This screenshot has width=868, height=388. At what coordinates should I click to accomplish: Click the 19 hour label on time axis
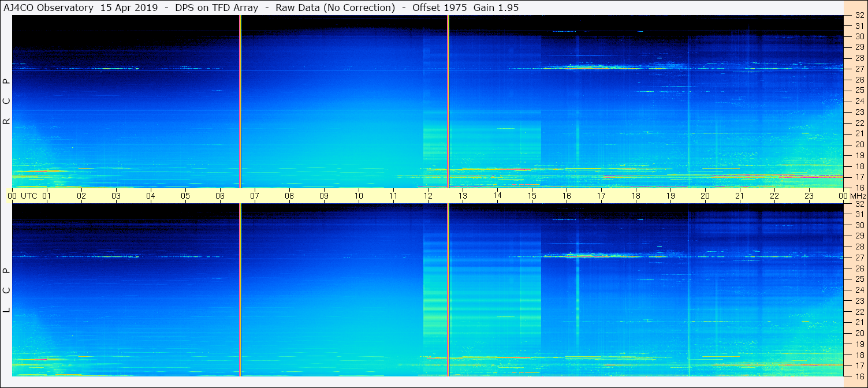pos(670,196)
